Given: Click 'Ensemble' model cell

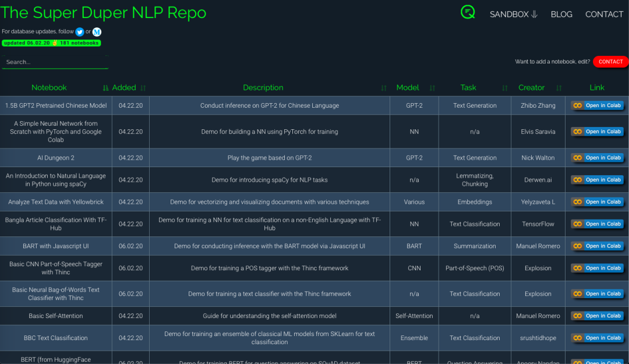Looking at the screenshot, I should tap(414, 338).
